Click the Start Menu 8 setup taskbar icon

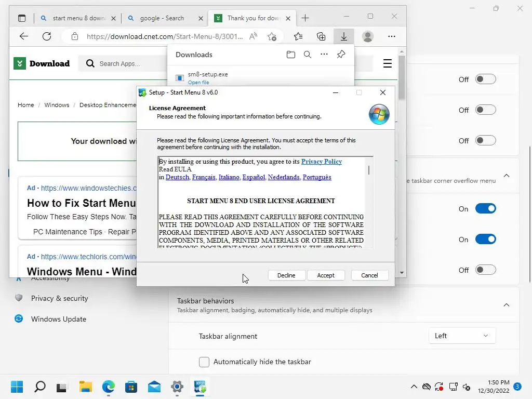[x=200, y=387]
